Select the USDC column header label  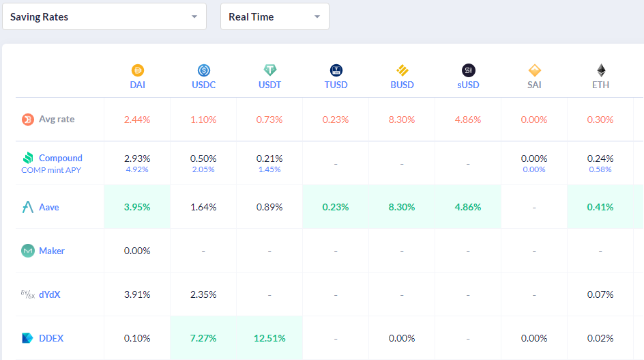[204, 85]
